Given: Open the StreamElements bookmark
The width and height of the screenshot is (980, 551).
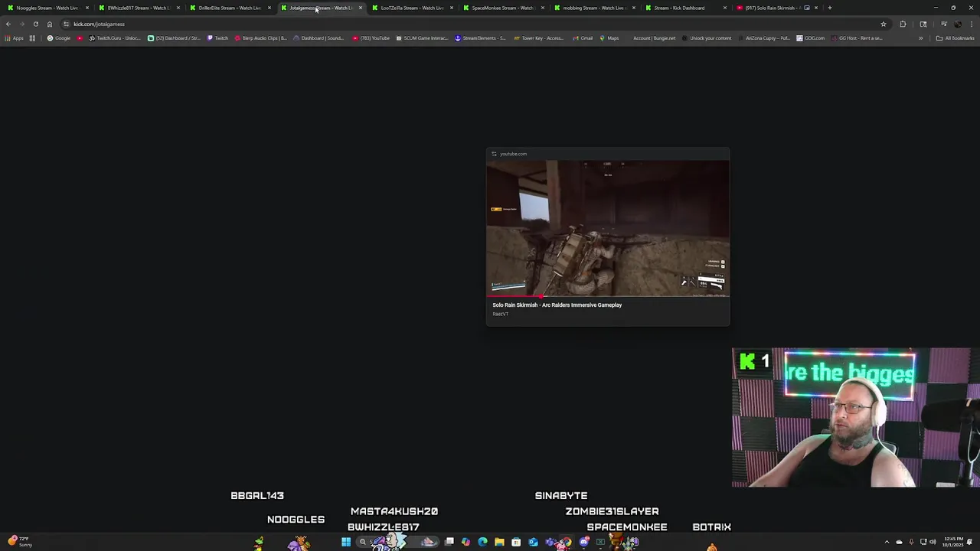Looking at the screenshot, I should 480,38.
